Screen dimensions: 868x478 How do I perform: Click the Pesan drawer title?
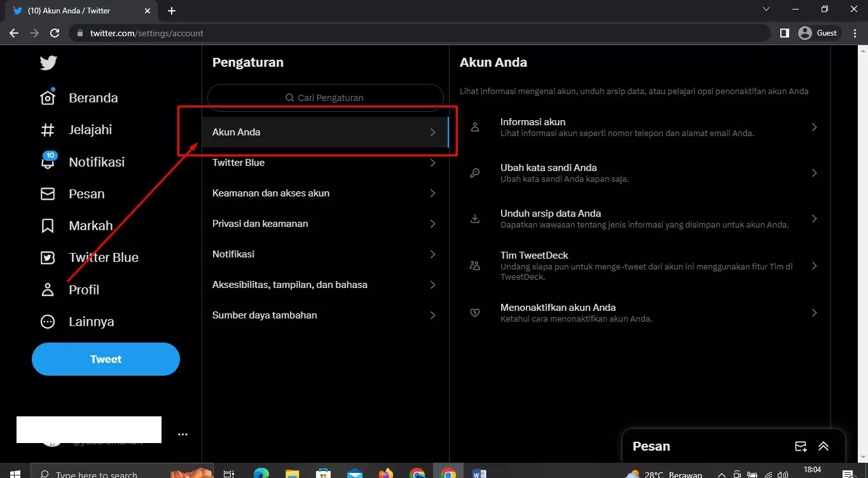(x=651, y=446)
